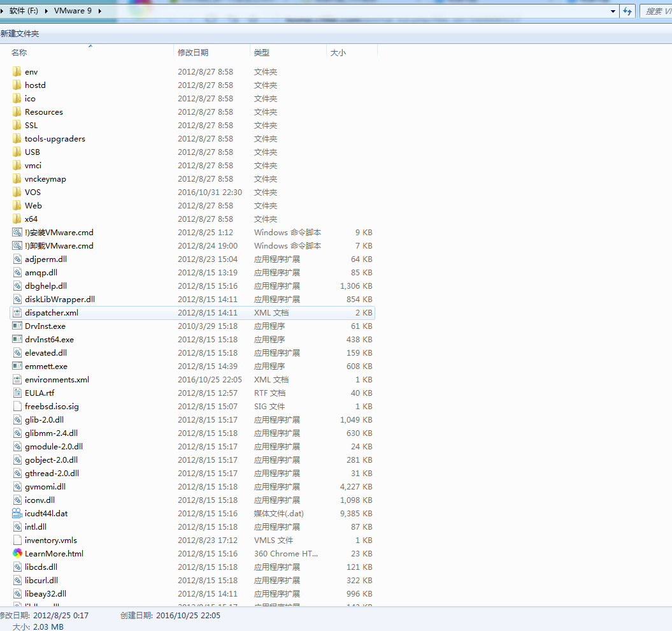
Task: Select the amqp.dll file name
Action: click(41, 272)
